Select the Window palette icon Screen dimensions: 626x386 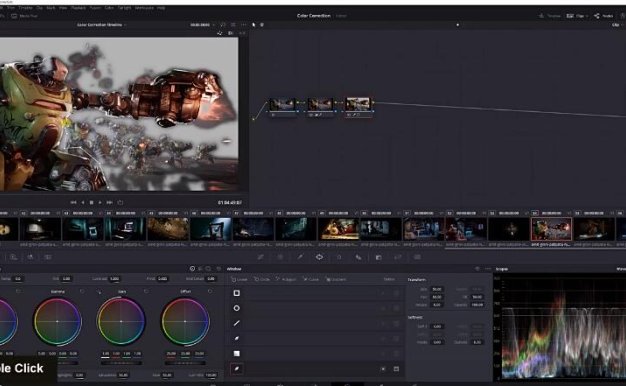(319, 257)
